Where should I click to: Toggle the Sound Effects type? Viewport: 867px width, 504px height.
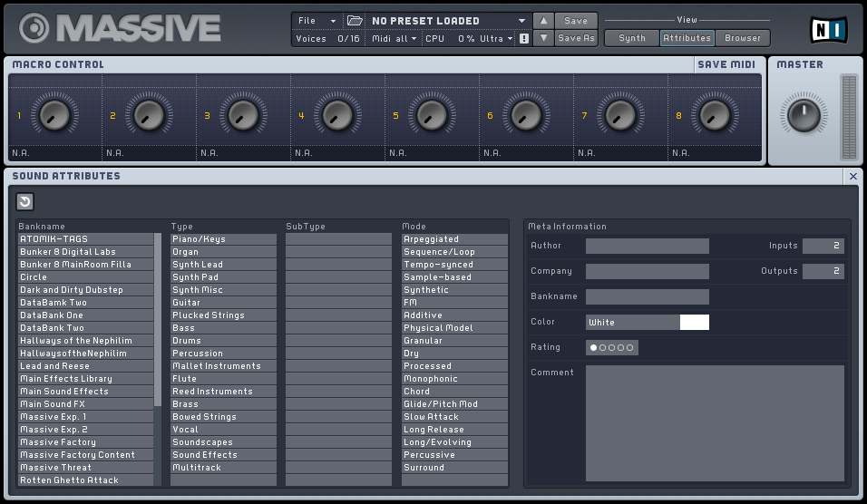[223, 455]
